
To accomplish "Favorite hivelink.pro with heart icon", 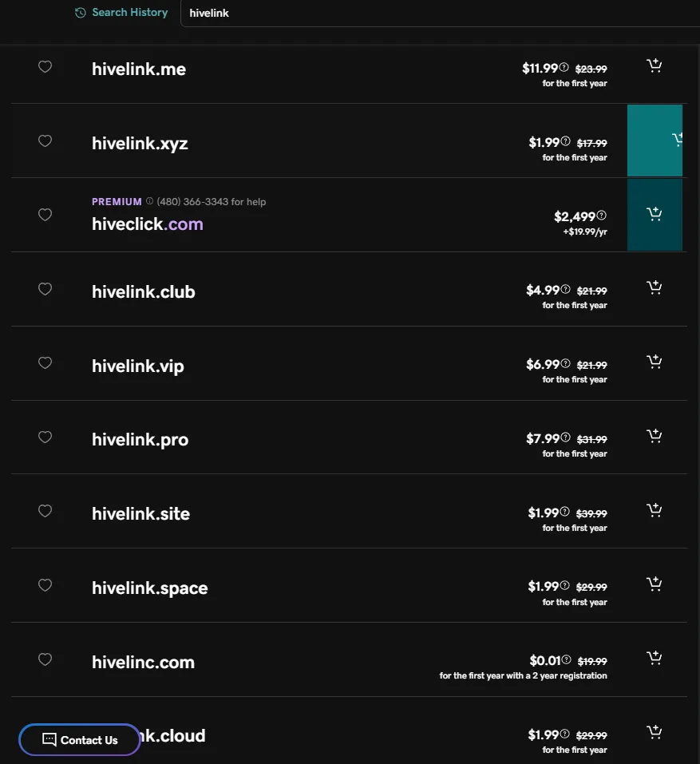I will tap(45, 437).
